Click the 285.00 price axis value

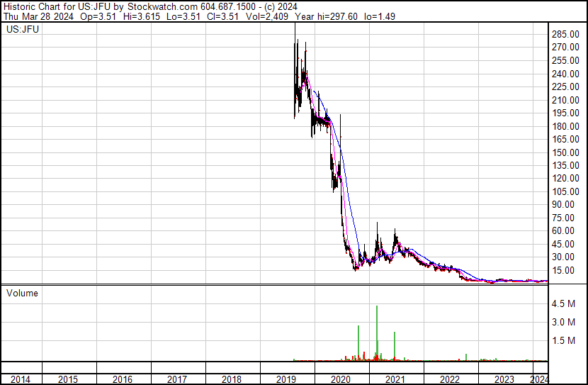565,34
